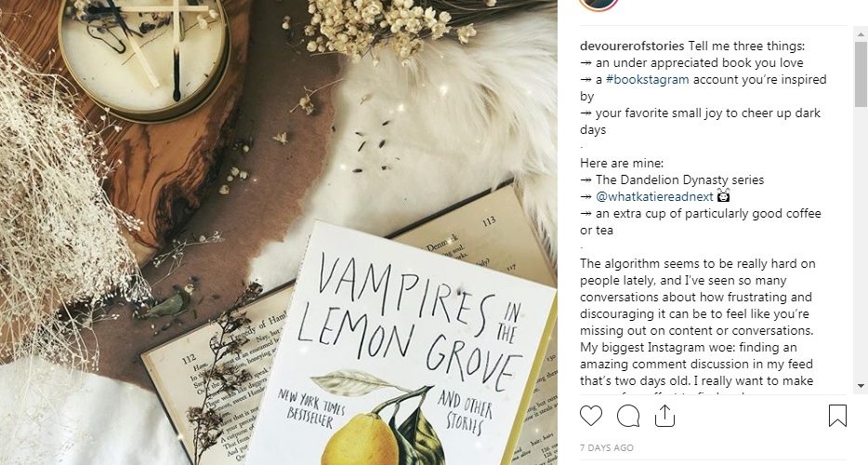Click the 7 DAYS AGO timestamp
868x465 pixels.
607,448
